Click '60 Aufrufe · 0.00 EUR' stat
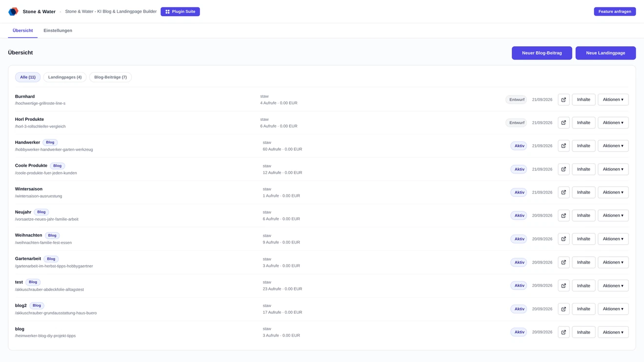The height and width of the screenshot is (362, 644). 282,149
